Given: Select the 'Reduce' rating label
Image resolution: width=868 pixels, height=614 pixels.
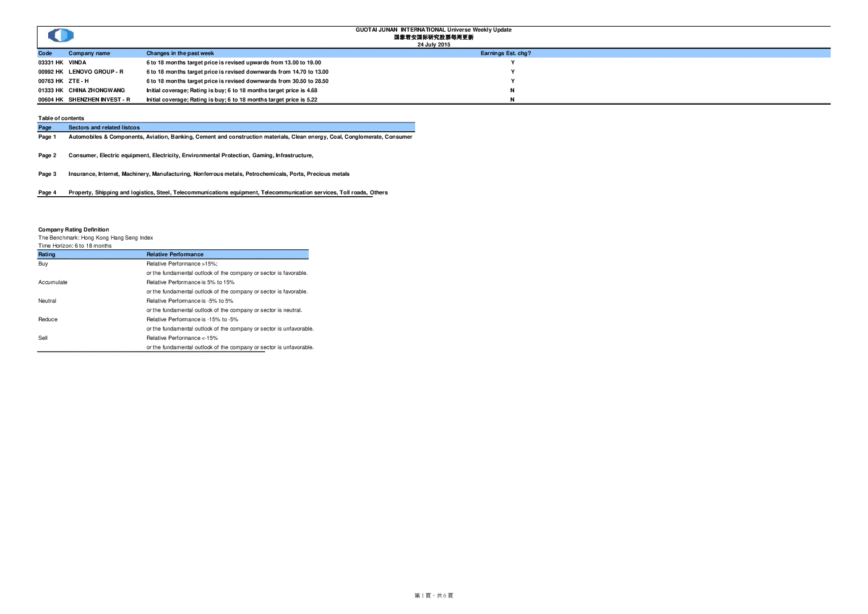Looking at the screenshot, I should (48, 319).
